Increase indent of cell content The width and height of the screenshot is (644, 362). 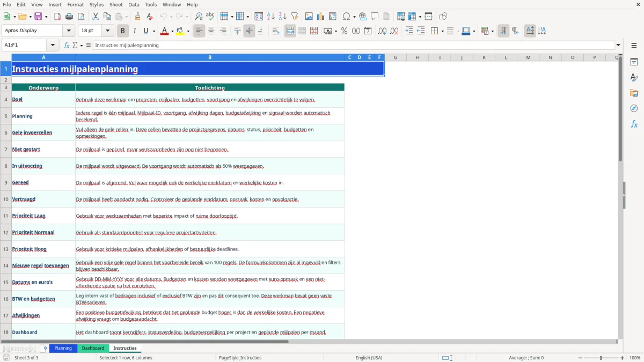click(x=409, y=31)
